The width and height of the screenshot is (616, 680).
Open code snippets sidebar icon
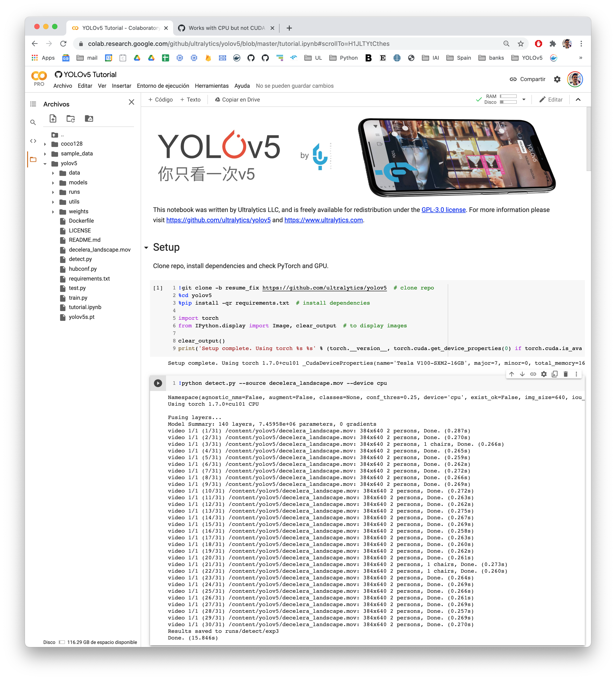33,141
